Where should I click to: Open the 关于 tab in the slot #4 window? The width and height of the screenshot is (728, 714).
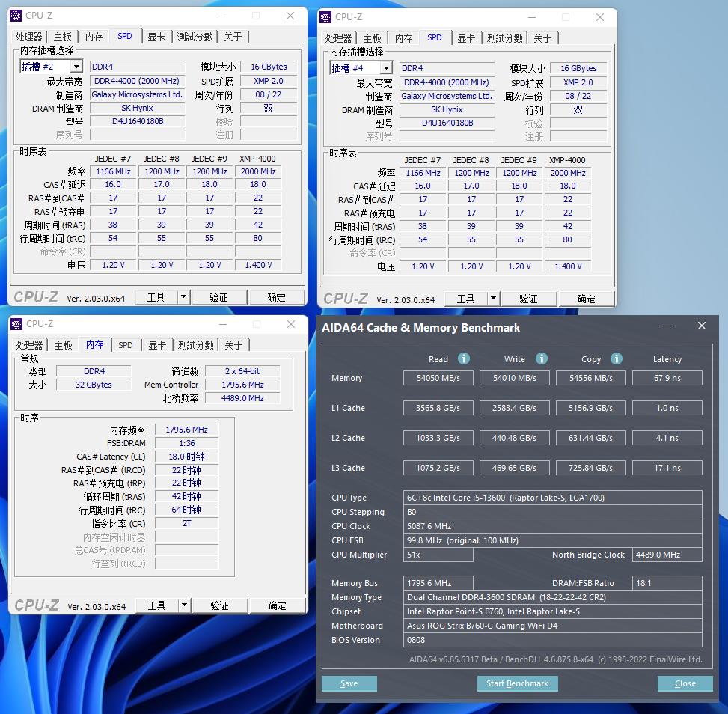pyautogui.click(x=542, y=37)
